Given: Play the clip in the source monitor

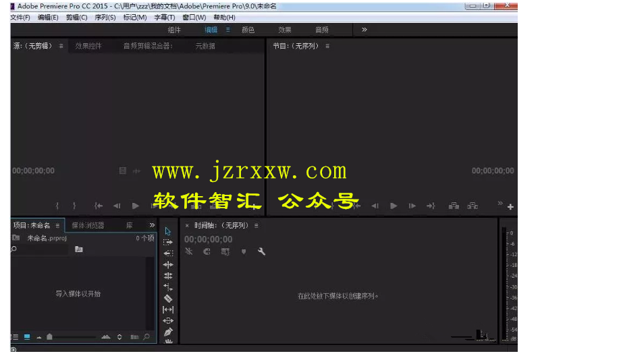Looking at the screenshot, I should (136, 206).
